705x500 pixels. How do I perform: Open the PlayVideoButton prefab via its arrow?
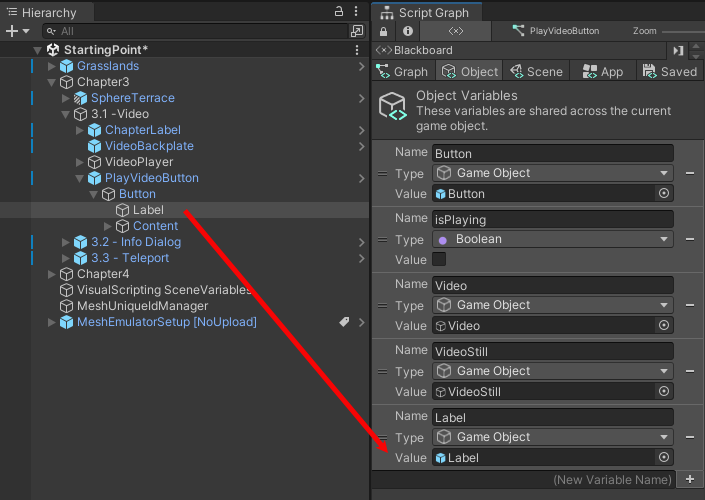[x=361, y=179]
